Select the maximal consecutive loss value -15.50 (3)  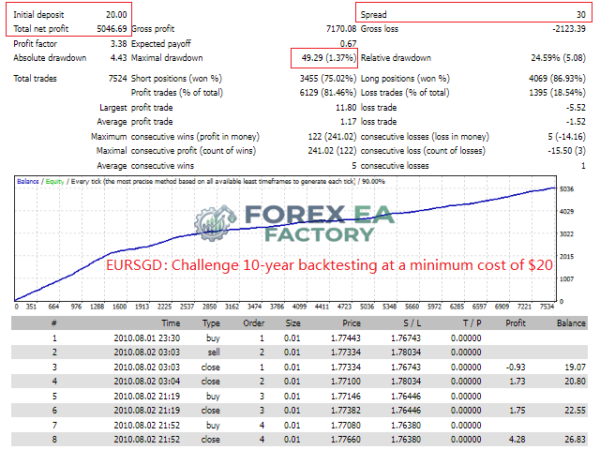coord(566,151)
